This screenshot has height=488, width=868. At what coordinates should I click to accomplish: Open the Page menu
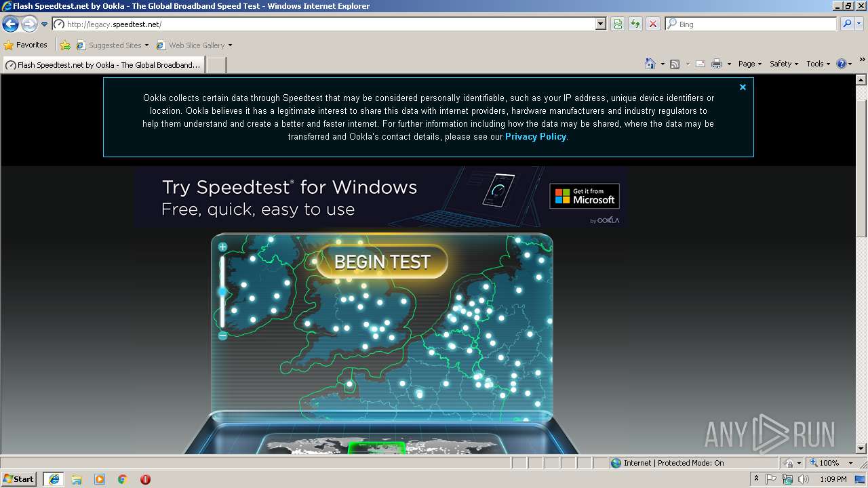tap(750, 64)
